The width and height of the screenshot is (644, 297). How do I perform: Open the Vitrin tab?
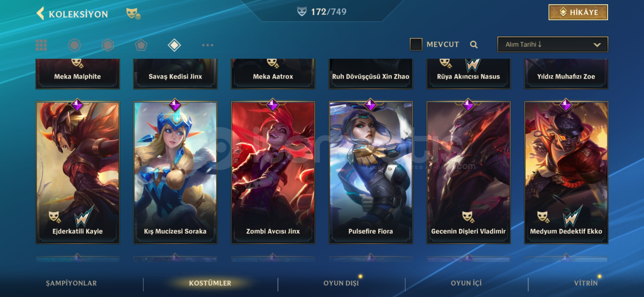pyautogui.click(x=586, y=283)
